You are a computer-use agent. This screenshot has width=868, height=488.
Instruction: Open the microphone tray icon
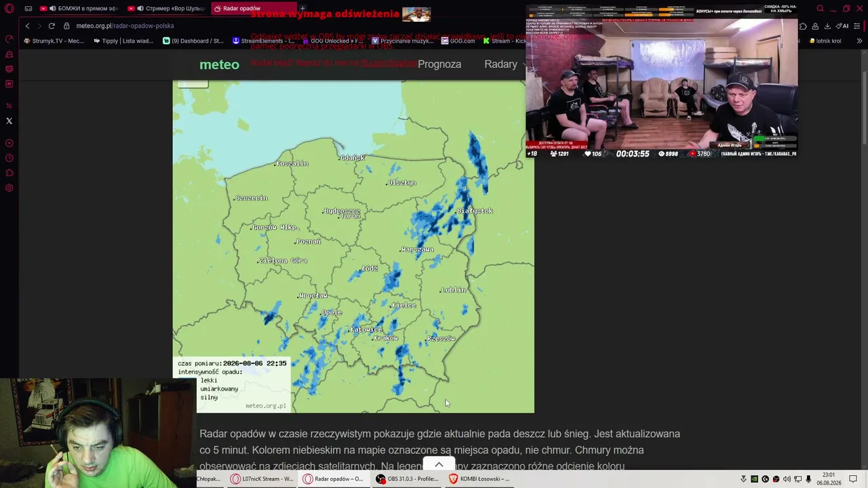[x=808, y=479]
